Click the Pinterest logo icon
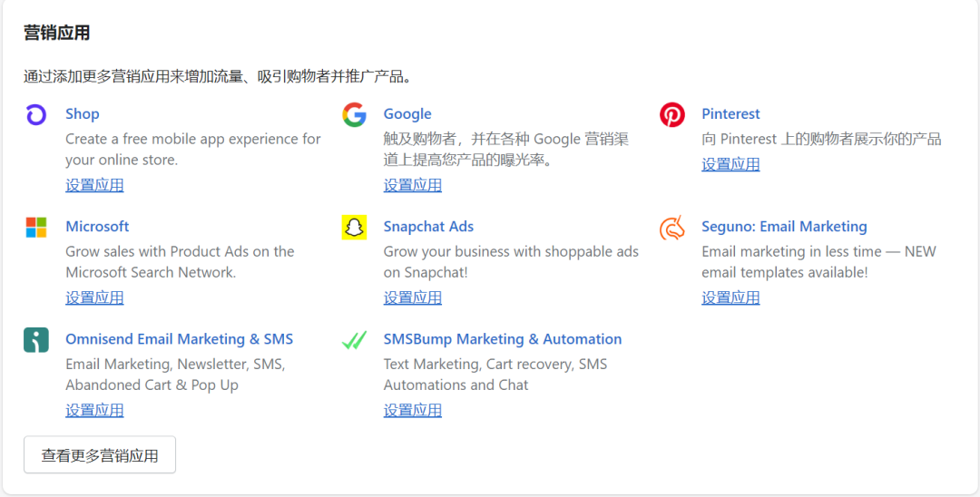Screen dimensions: 980x497 pyautogui.click(x=672, y=115)
